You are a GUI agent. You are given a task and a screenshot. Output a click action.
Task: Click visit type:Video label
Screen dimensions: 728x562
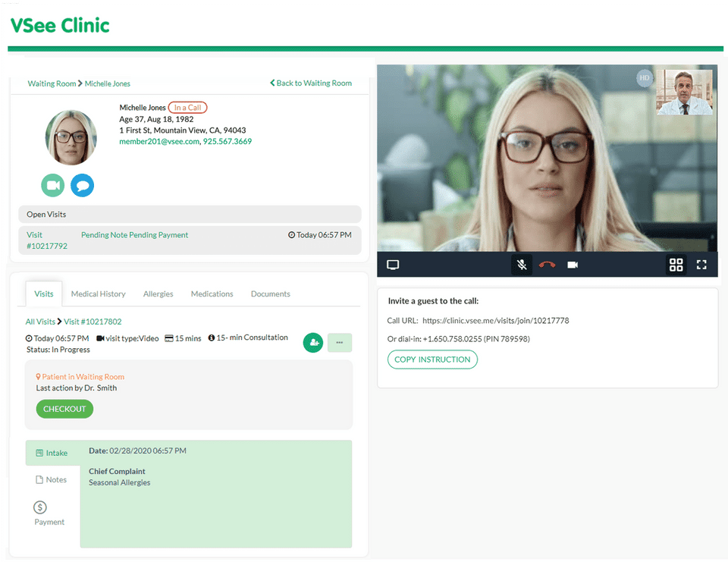tap(127, 338)
